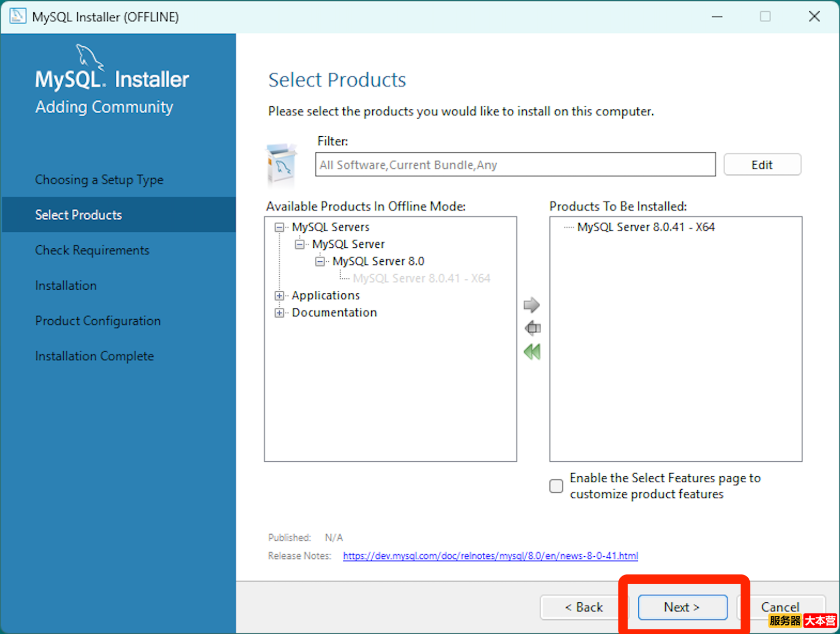Click the green double-arrow remove all icon
Screen dimensions: 840x634
pyautogui.click(x=532, y=352)
